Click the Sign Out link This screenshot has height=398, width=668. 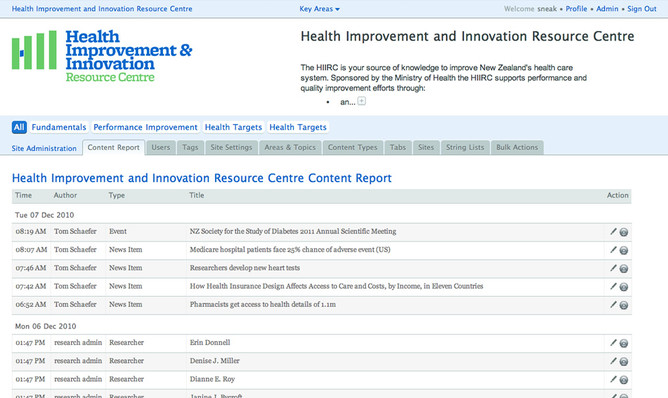point(642,9)
